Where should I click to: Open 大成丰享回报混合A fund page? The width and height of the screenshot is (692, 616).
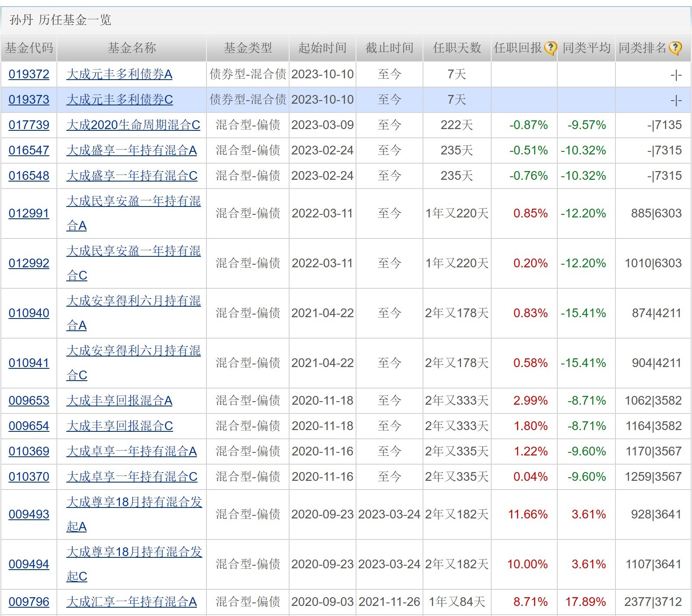click(x=119, y=401)
